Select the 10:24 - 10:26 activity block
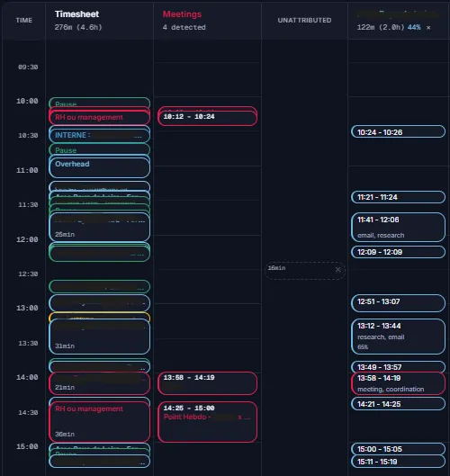450x476 pixels. (x=398, y=131)
